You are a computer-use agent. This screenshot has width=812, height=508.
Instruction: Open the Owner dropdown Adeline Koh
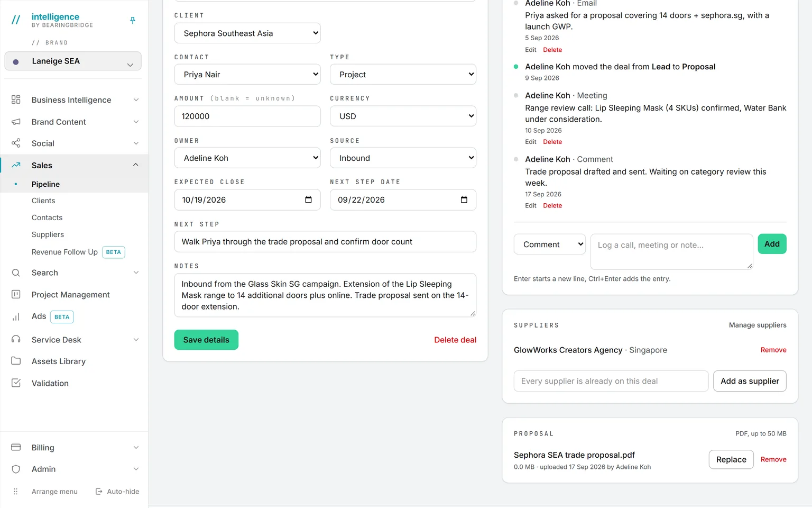pos(247,158)
